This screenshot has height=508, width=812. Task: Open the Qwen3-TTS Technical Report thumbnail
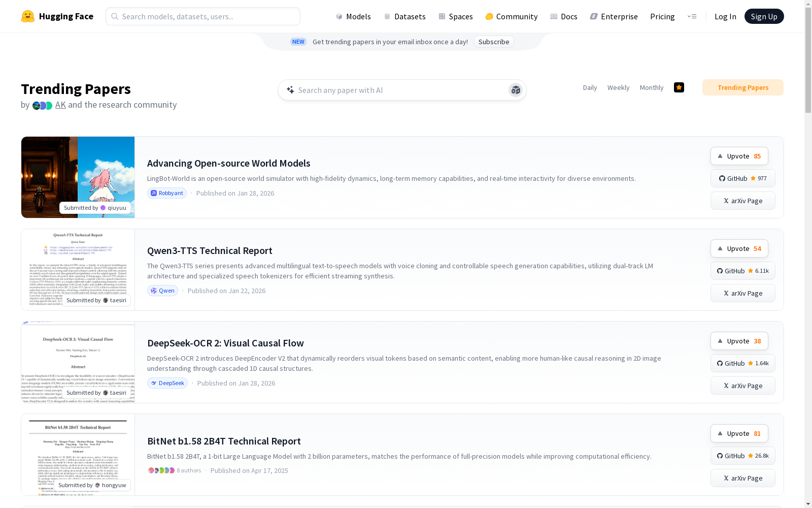tap(78, 270)
